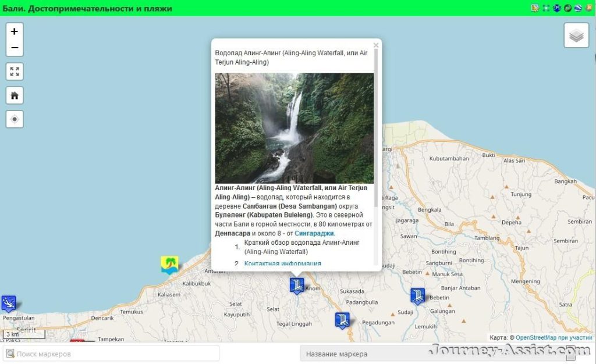Click the waterfall marker near Pegadungan
Viewport: 596px width, 364px height.
click(342, 320)
